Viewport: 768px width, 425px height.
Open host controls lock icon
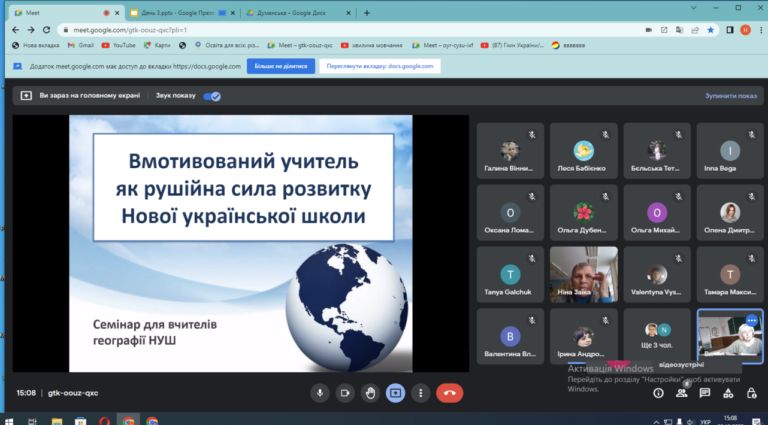(751, 393)
